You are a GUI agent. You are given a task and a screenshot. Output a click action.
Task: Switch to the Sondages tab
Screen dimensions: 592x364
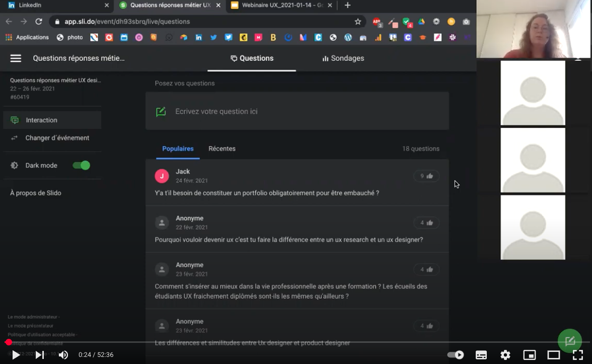coord(343,58)
